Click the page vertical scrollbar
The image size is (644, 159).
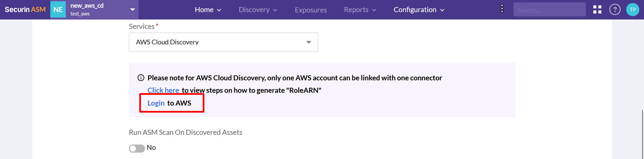point(642,134)
